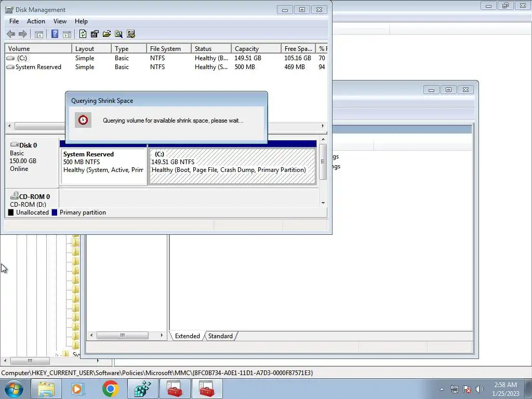Click the open folder toolbar icon
Screen dimensions: 532x399
(107, 34)
